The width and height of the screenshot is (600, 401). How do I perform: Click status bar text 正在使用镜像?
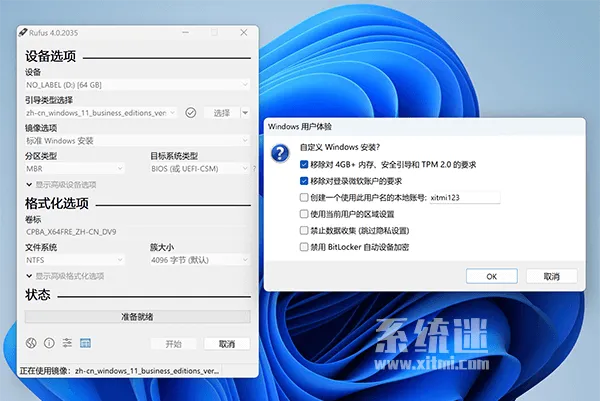click(x=119, y=371)
